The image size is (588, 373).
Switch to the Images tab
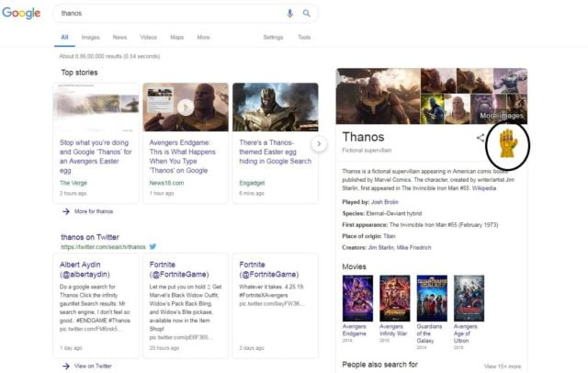[x=91, y=38]
